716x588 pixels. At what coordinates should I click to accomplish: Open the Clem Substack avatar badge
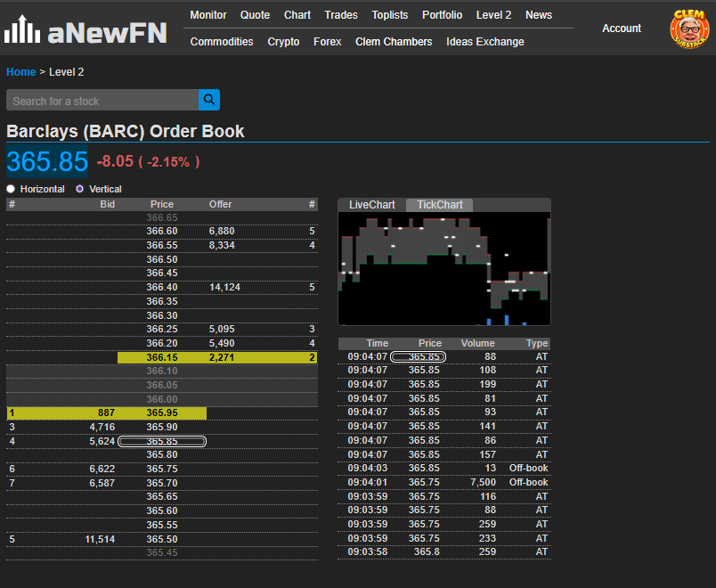tap(689, 29)
